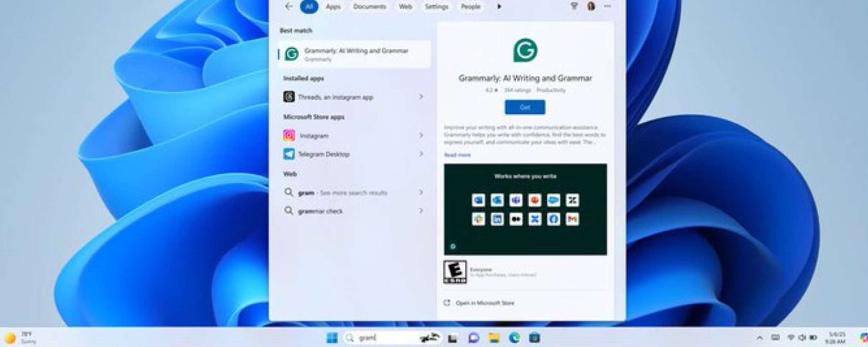This screenshot has width=868, height=347.
Task: Select the 'grammar check' web suggestion
Action: point(320,211)
